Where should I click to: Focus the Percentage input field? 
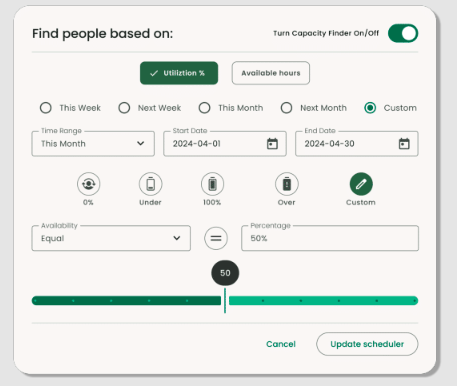pos(330,238)
